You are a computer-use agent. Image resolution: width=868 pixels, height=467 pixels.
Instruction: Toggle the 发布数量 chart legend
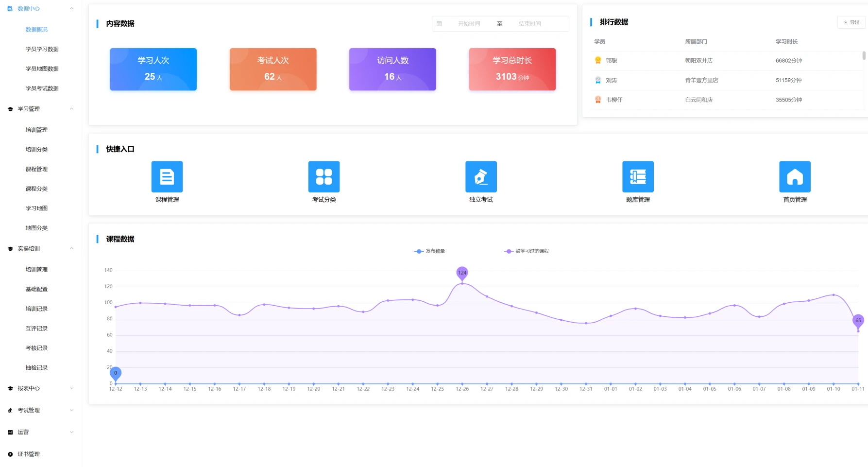coord(429,251)
